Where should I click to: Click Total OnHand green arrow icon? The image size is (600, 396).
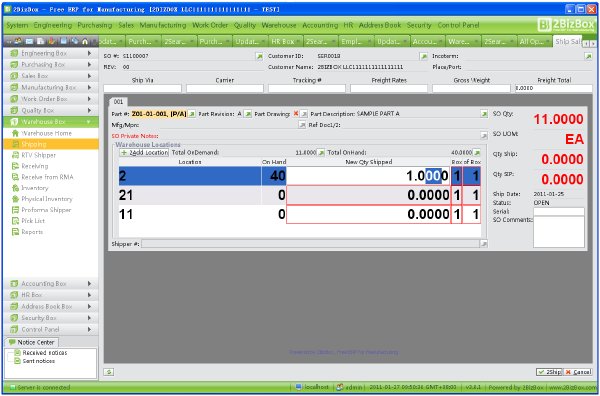(x=476, y=153)
